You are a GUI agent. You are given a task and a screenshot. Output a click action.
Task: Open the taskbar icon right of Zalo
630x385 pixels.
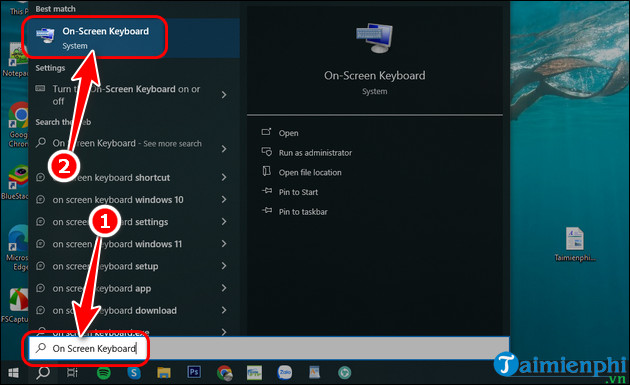tap(314, 373)
